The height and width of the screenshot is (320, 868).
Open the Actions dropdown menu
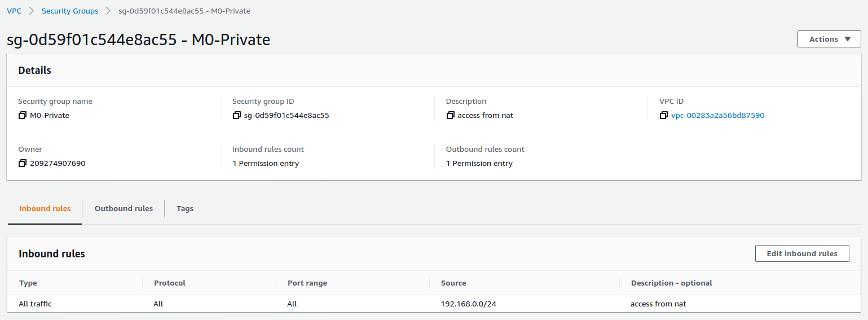pos(829,39)
